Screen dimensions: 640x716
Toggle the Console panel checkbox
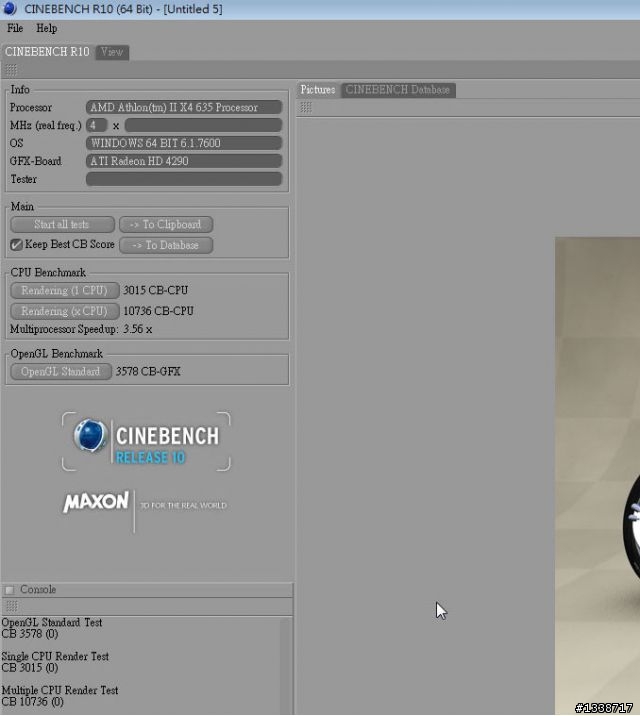9,590
